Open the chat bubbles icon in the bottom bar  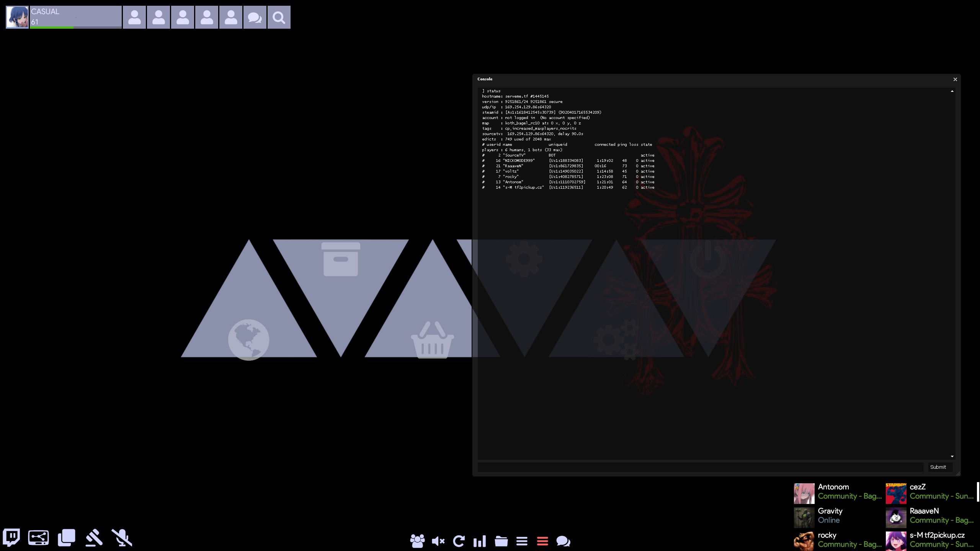click(x=563, y=541)
